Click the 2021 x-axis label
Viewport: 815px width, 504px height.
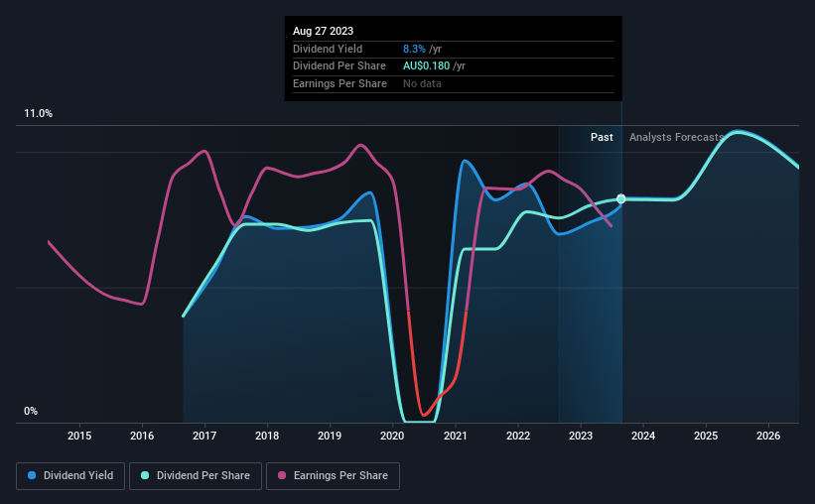(x=456, y=436)
